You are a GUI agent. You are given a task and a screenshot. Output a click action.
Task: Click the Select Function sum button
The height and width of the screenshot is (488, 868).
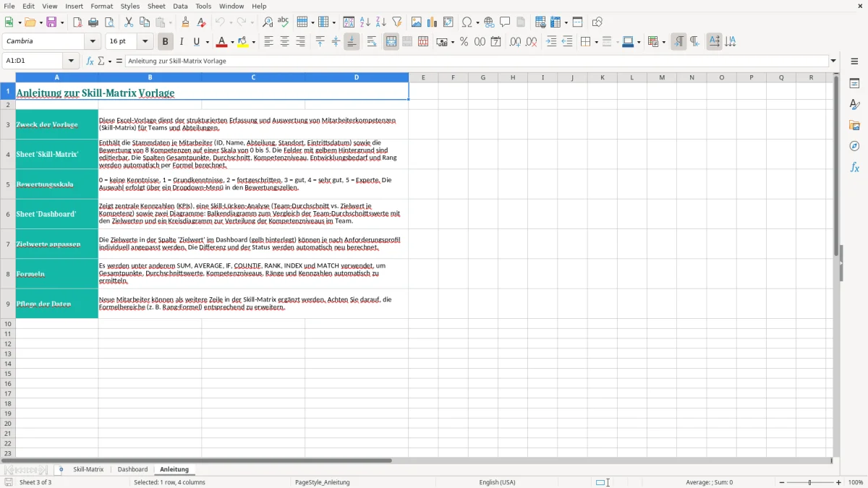click(x=101, y=61)
